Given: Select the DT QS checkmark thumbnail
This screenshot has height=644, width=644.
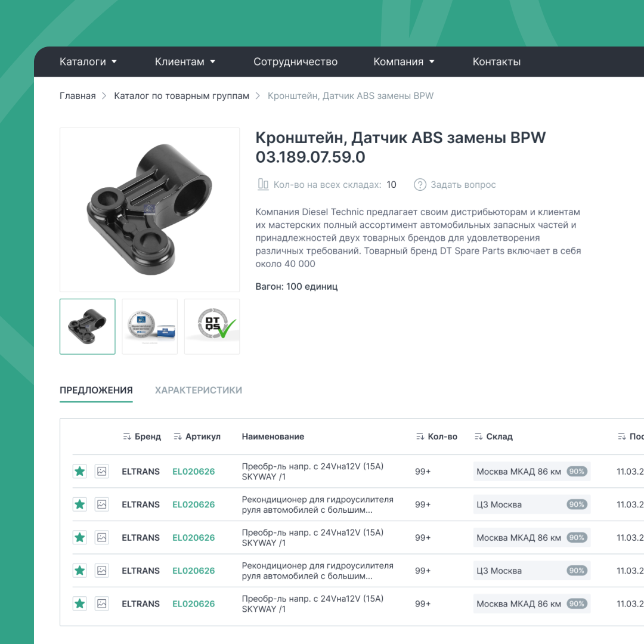Looking at the screenshot, I should tap(212, 327).
